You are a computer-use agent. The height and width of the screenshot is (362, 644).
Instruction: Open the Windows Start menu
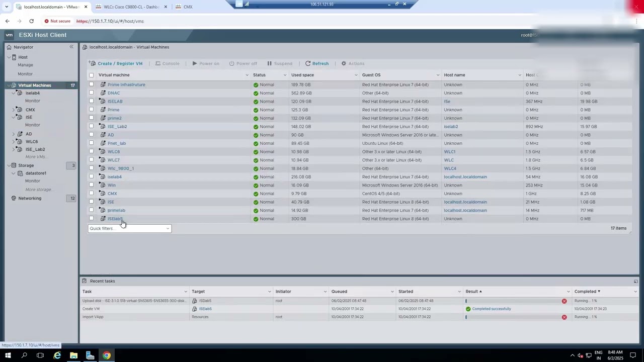coord(8,355)
